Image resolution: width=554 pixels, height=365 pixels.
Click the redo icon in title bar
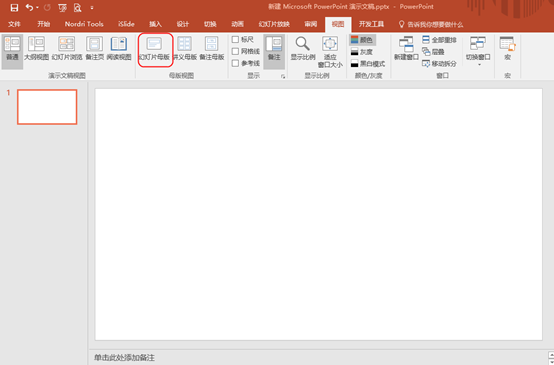pos(47,7)
